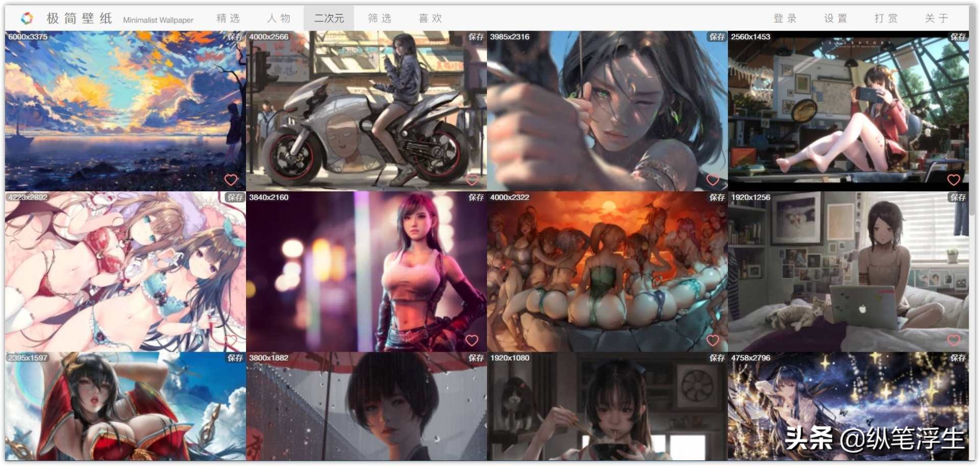Open the 筛选 filter options
This screenshot has width=980, height=466.
point(380,18)
